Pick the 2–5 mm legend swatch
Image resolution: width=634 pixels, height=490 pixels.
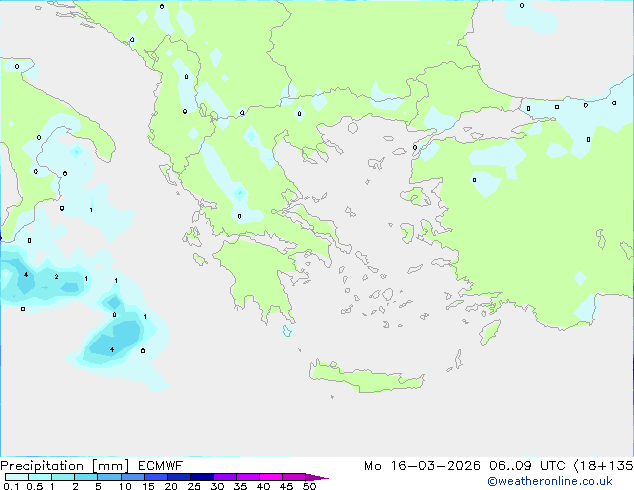[86, 477]
